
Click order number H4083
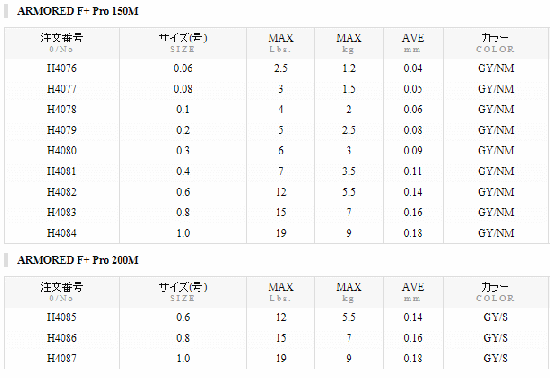coord(62,212)
